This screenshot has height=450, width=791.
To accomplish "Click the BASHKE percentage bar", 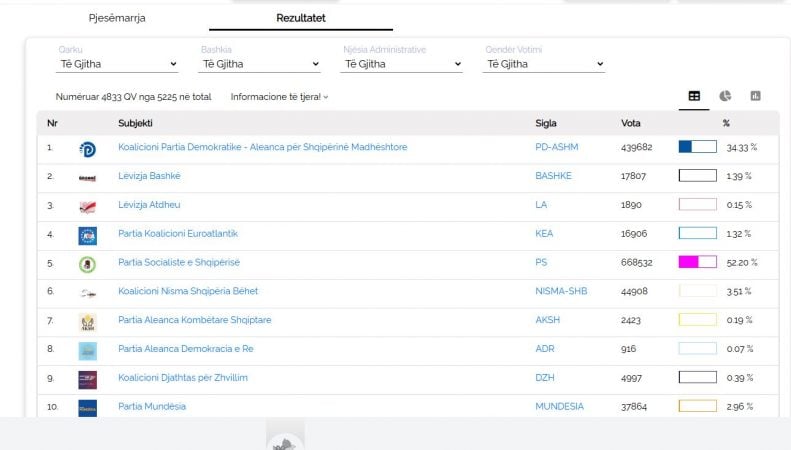I will click(698, 176).
